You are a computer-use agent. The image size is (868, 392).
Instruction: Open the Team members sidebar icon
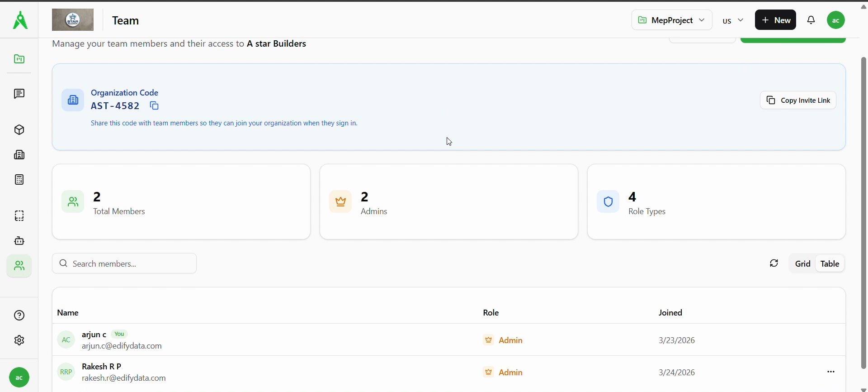click(x=19, y=266)
